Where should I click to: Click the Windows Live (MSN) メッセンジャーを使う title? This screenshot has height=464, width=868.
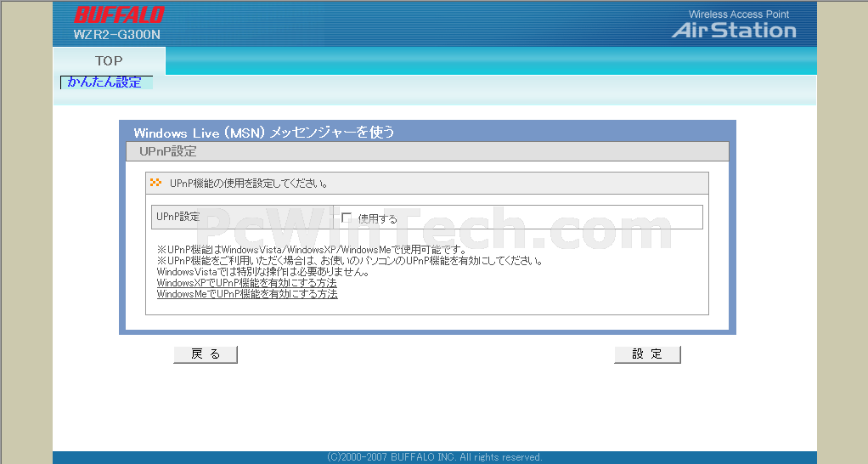coord(264,133)
